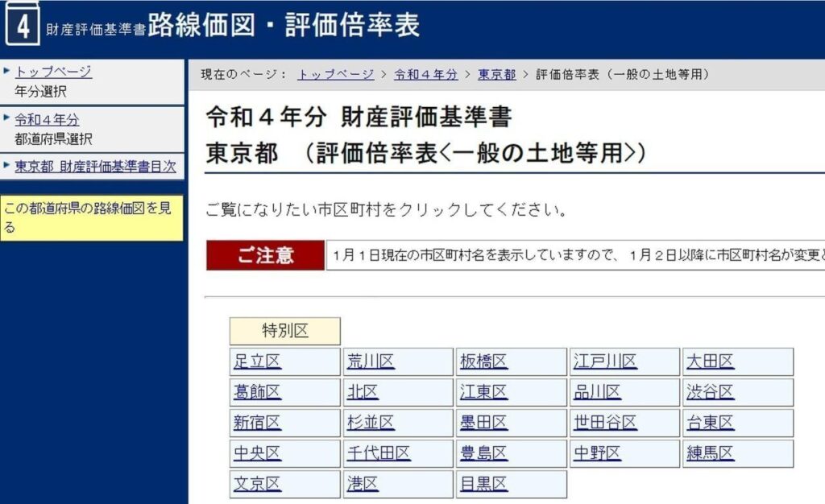Open 大田区 ward data

coord(710,361)
